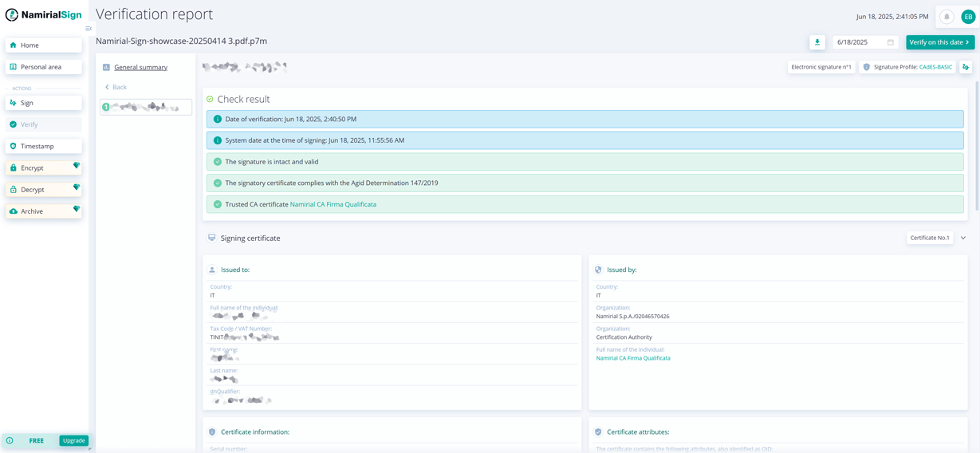Go to Home in the sidebar
Screen dimensions: 980x453
click(x=43, y=45)
